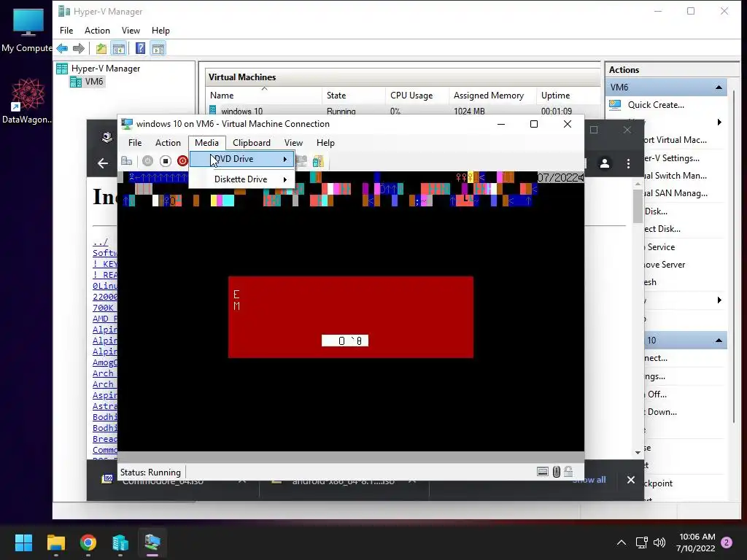Sort virtual machines by Name column
The height and width of the screenshot is (560, 747).
coord(264,96)
